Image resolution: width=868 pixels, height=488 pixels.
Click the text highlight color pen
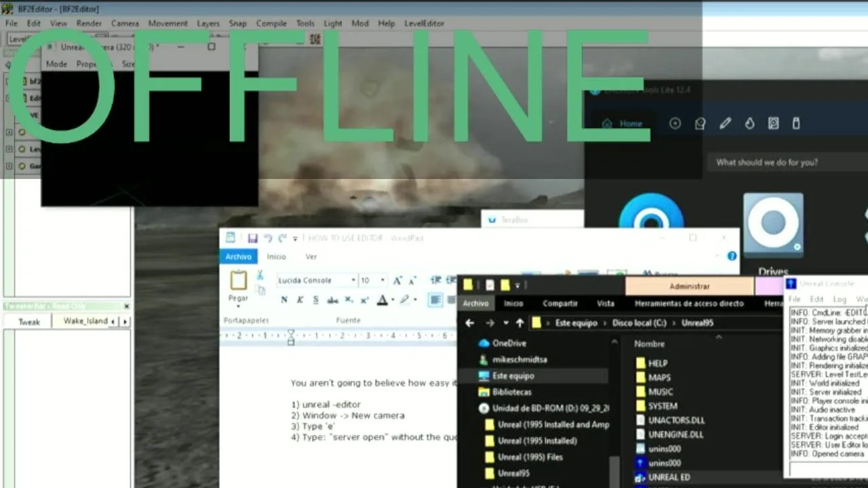pos(405,300)
